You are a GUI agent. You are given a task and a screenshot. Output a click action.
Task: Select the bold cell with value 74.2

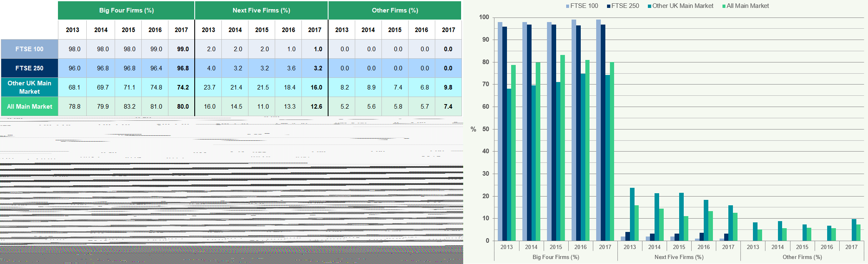tap(181, 87)
